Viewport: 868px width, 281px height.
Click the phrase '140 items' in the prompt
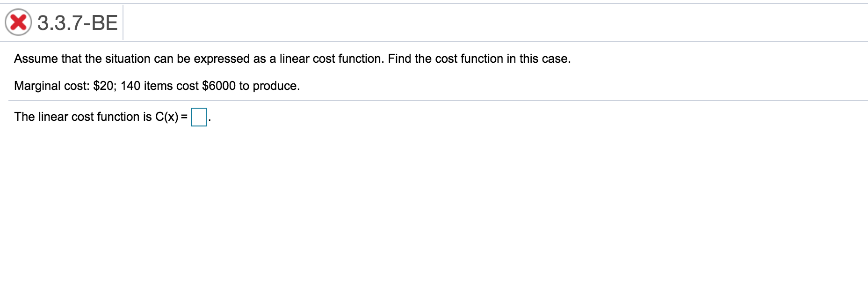point(146,86)
